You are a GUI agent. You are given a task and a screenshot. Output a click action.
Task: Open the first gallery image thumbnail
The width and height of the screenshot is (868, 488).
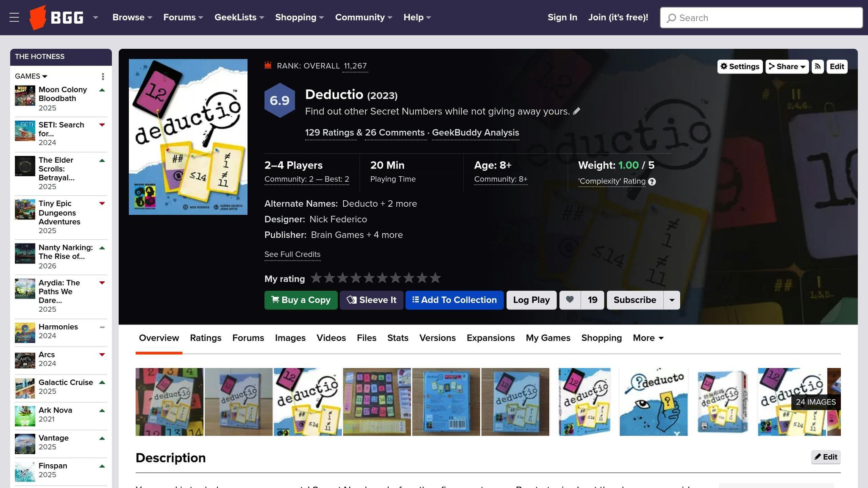(170, 402)
